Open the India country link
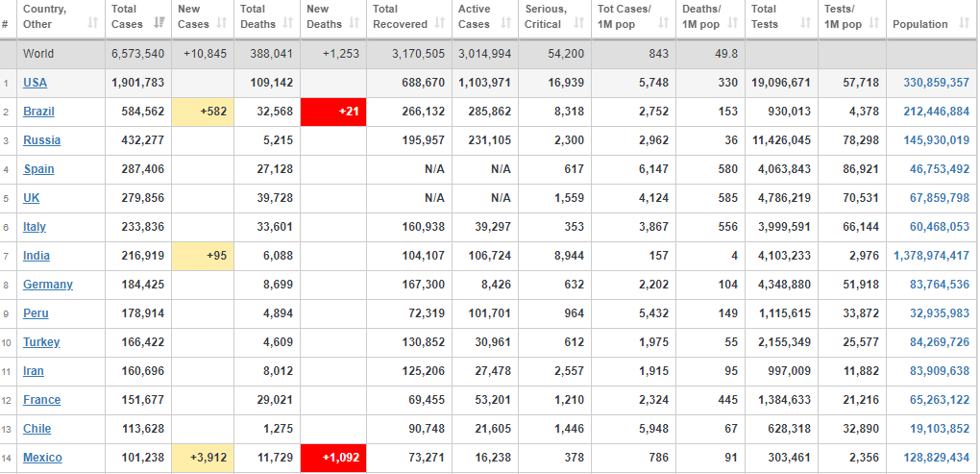980x474 pixels. (37, 255)
